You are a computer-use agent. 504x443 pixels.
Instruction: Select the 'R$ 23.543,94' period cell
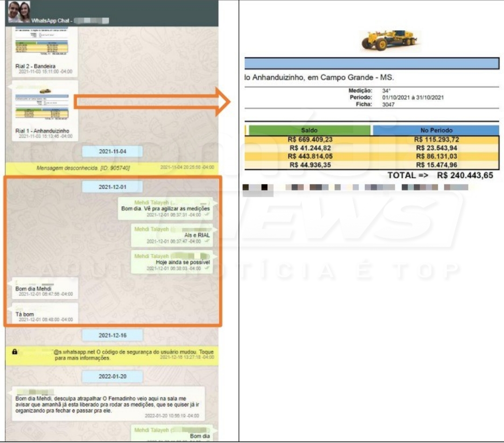click(436, 148)
